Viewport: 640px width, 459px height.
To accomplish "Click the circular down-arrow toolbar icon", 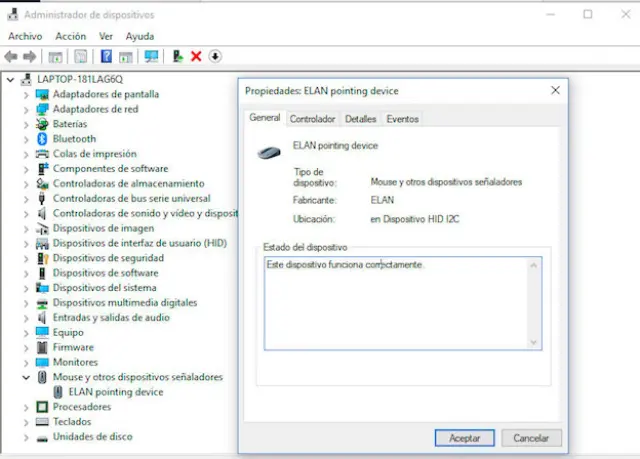I will click(x=215, y=57).
